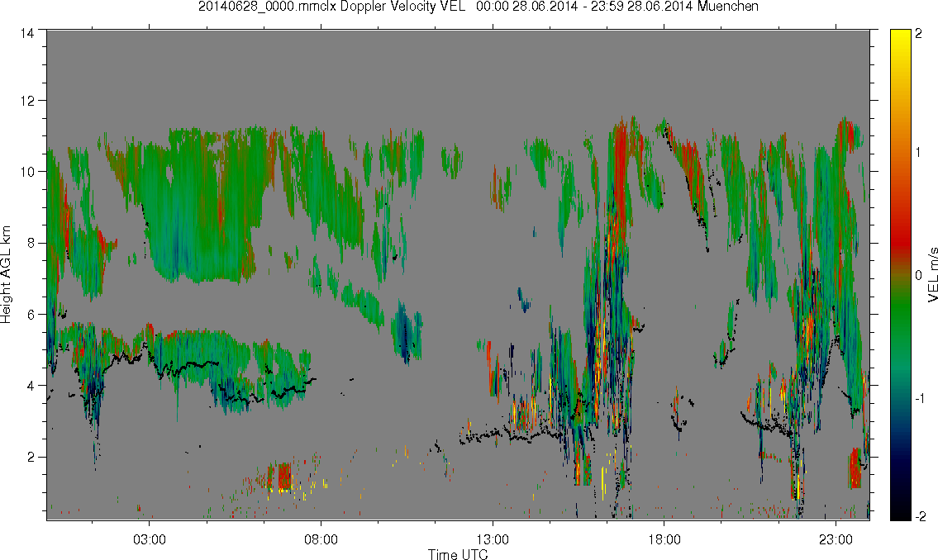Viewport: 938px width, 560px height.
Task: Click the '03:00' time tick label
Action: [149, 539]
